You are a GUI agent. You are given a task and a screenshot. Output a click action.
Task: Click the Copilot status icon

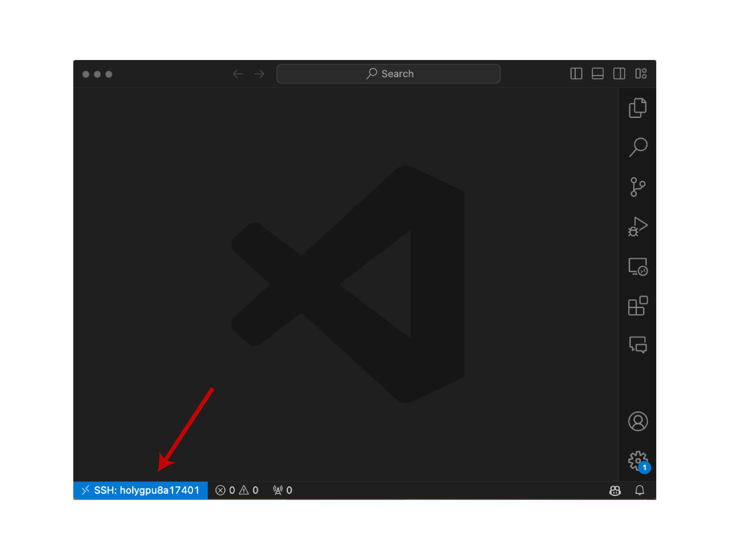coord(615,490)
